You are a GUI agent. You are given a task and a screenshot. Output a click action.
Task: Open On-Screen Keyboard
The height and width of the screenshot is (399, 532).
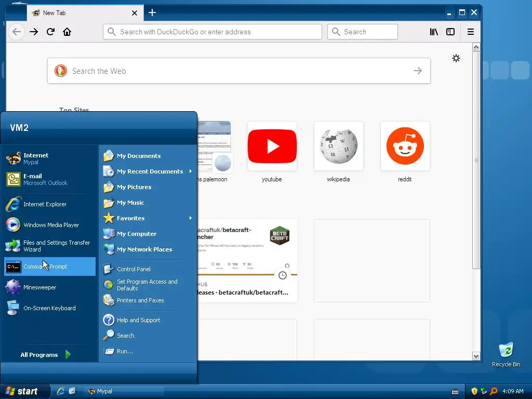click(49, 308)
